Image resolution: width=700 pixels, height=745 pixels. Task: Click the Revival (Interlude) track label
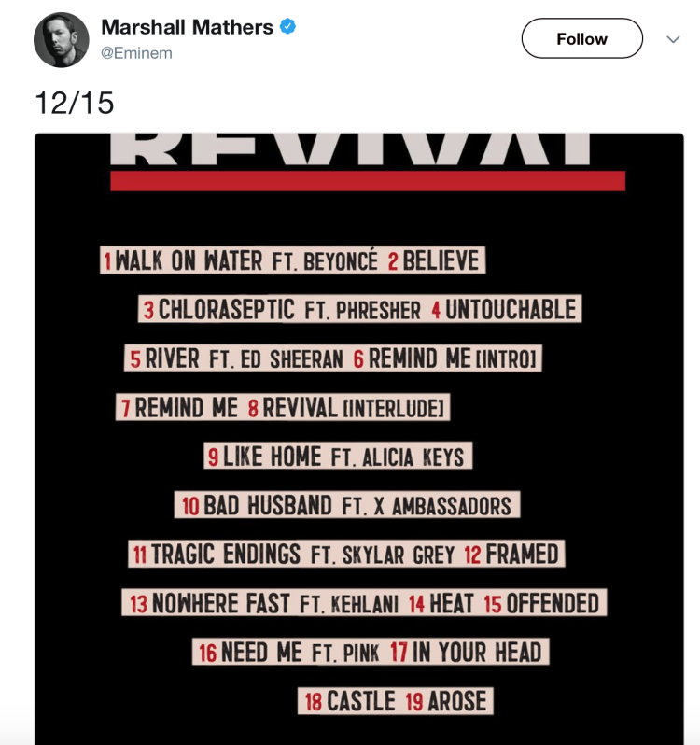pyautogui.click(x=348, y=407)
